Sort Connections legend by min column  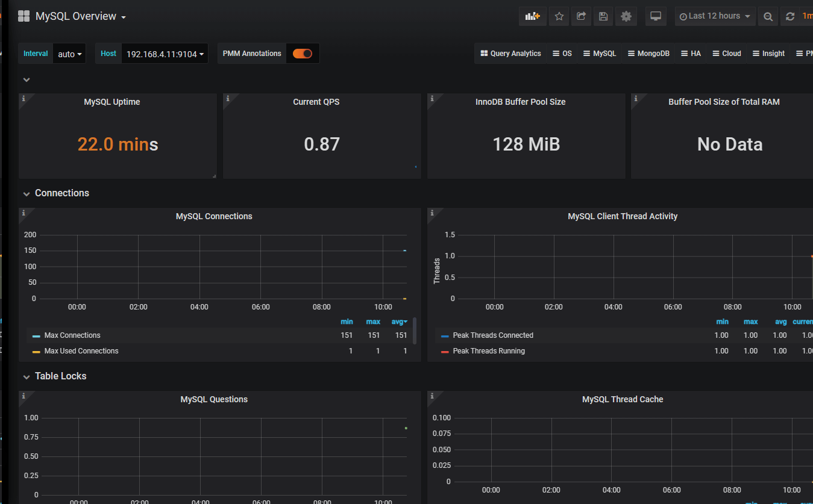347,322
